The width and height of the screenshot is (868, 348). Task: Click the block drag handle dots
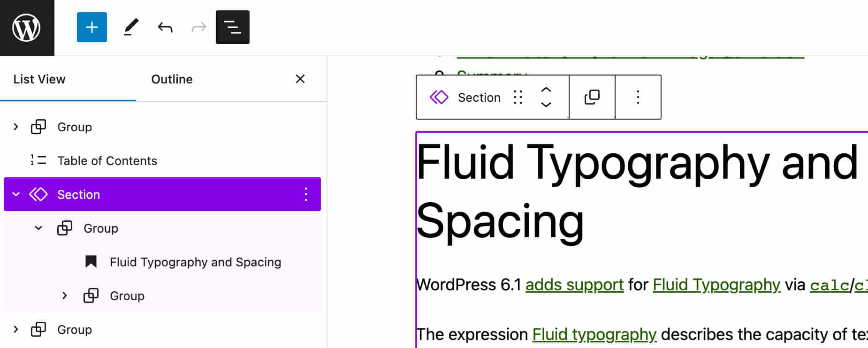tap(518, 97)
